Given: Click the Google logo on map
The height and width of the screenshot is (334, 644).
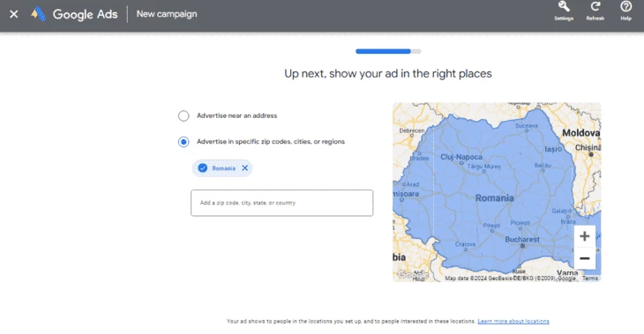Looking at the screenshot, I should [413, 274].
